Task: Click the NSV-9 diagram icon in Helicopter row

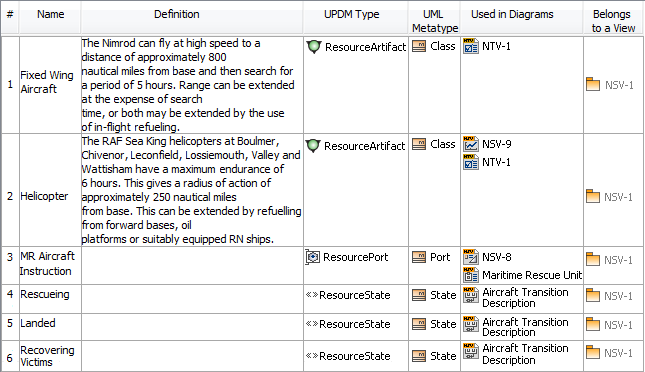Action: pyautogui.click(x=471, y=144)
